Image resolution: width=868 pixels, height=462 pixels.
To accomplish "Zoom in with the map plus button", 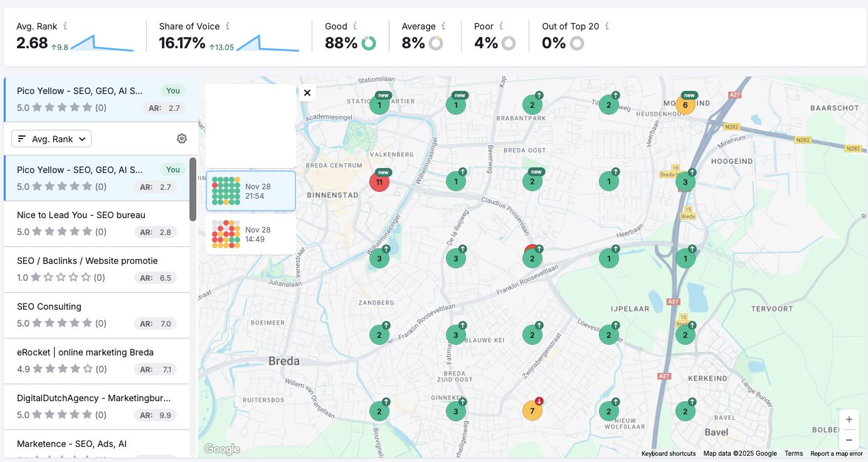I will click(x=849, y=419).
